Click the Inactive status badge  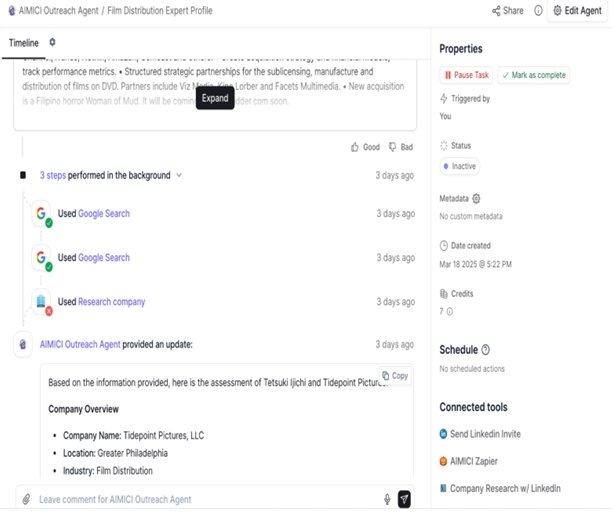point(460,166)
